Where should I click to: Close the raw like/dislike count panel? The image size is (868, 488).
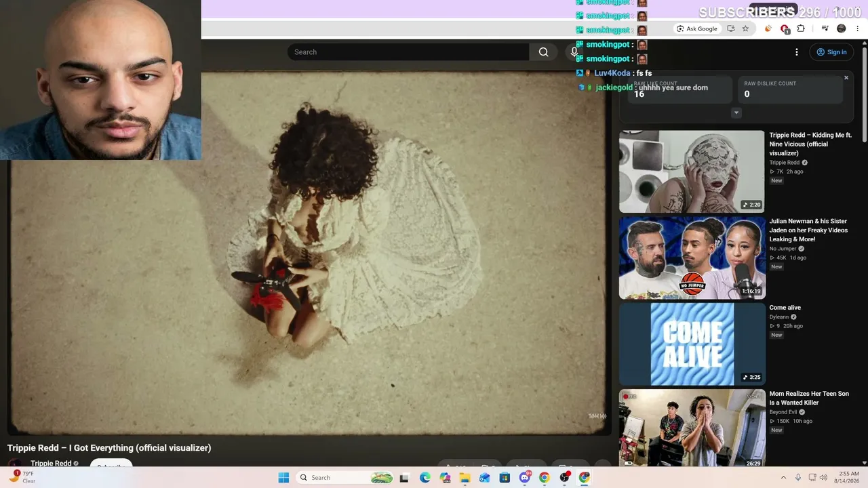coord(846,78)
